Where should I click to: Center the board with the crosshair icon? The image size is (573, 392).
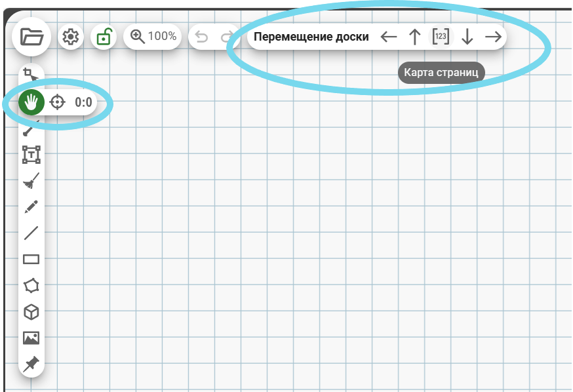click(58, 102)
